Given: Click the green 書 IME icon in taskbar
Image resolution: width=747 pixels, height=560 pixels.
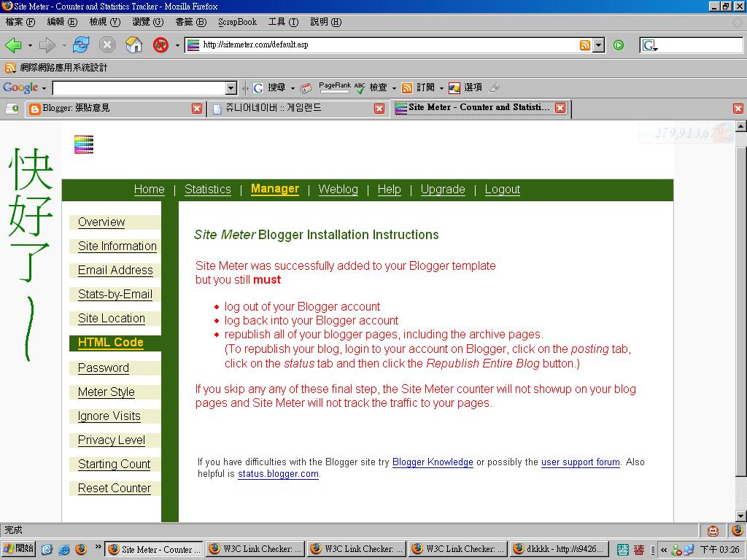Looking at the screenshot, I should point(622,550).
